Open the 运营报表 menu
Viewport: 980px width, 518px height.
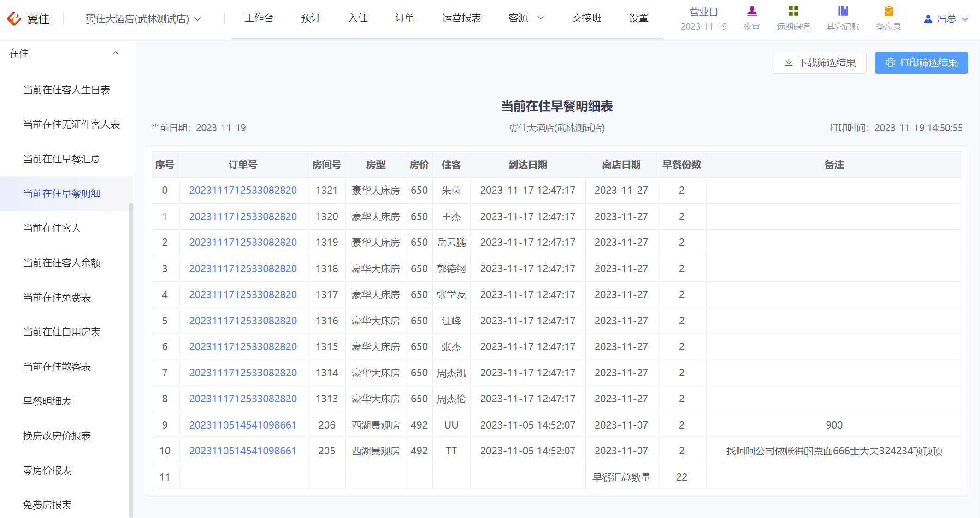point(461,18)
